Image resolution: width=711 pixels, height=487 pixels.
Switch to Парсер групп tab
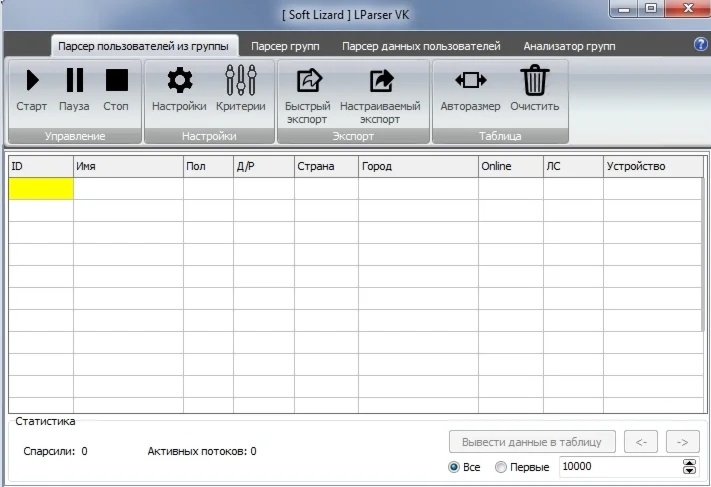tap(285, 46)
